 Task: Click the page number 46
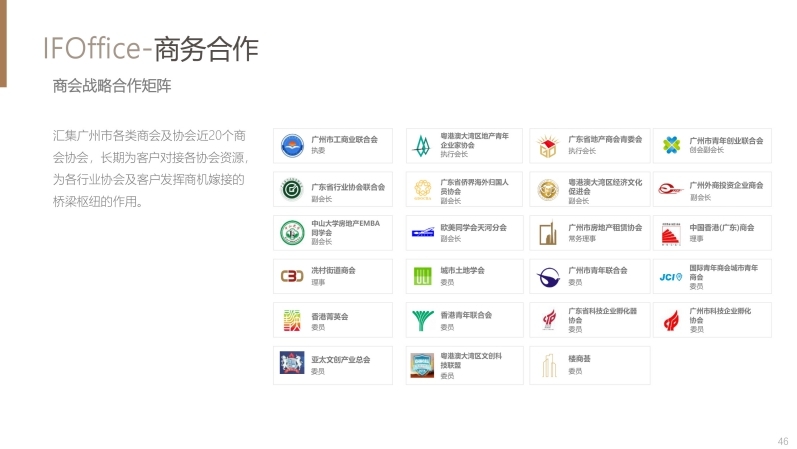[x=782, y=441]
